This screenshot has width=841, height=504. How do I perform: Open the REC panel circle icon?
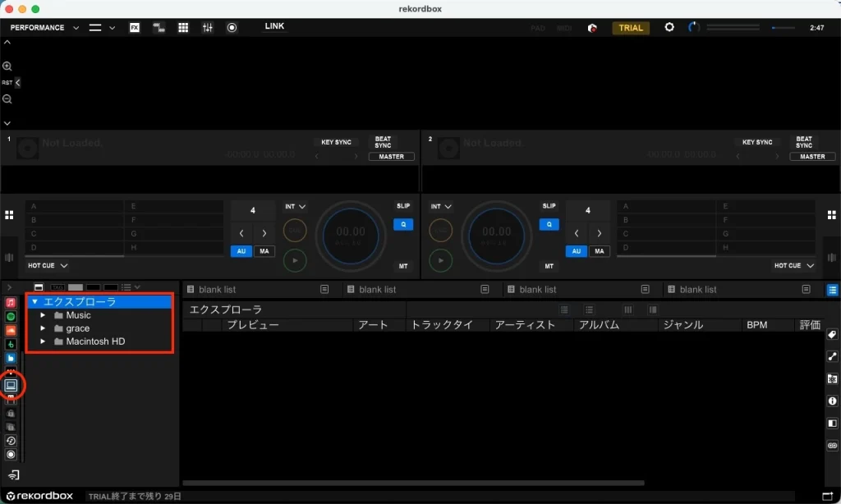coord(232,27)
